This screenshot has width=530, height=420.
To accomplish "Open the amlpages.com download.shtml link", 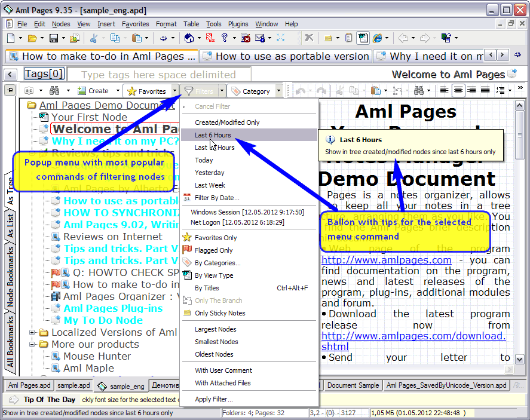I will pos(413,341).
